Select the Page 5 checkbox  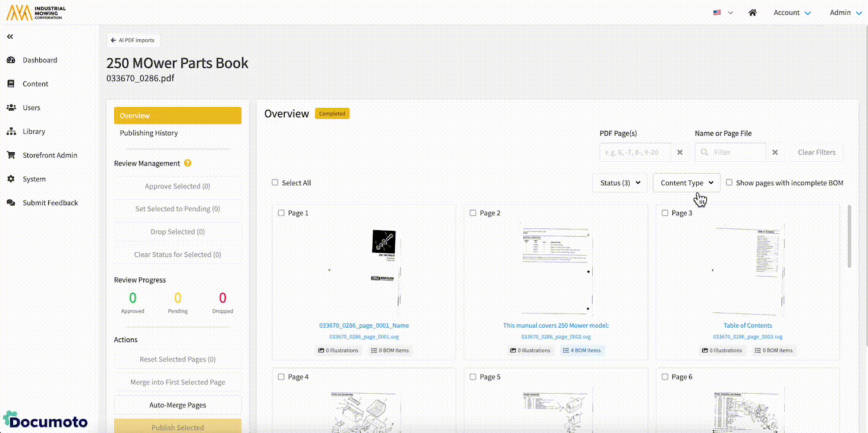(x=473, y=376)
